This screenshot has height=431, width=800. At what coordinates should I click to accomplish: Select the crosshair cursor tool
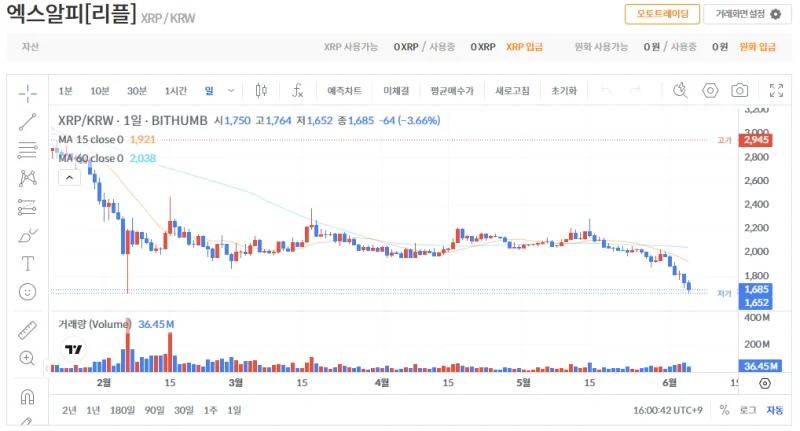tap(28, 93)
